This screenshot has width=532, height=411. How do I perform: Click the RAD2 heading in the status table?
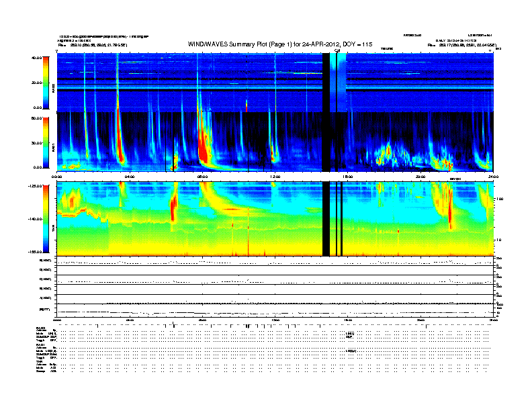pos(41,328)
